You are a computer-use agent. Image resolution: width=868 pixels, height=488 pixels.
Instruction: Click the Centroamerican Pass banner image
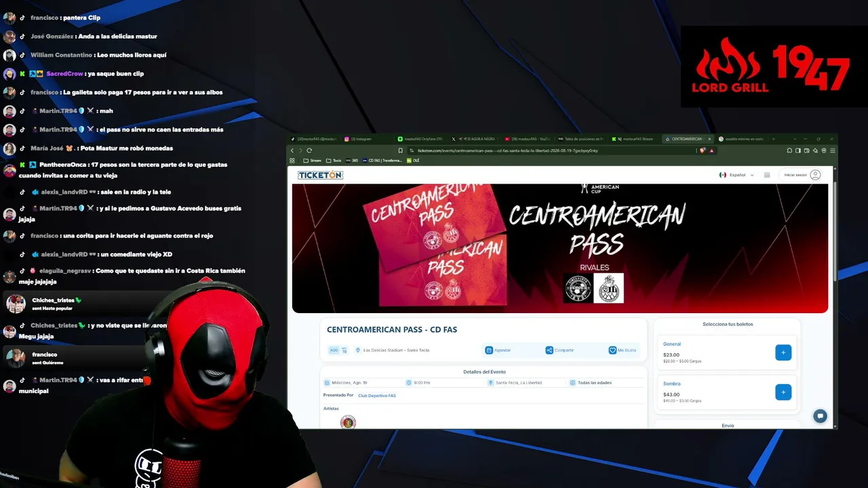click(560, 248)
